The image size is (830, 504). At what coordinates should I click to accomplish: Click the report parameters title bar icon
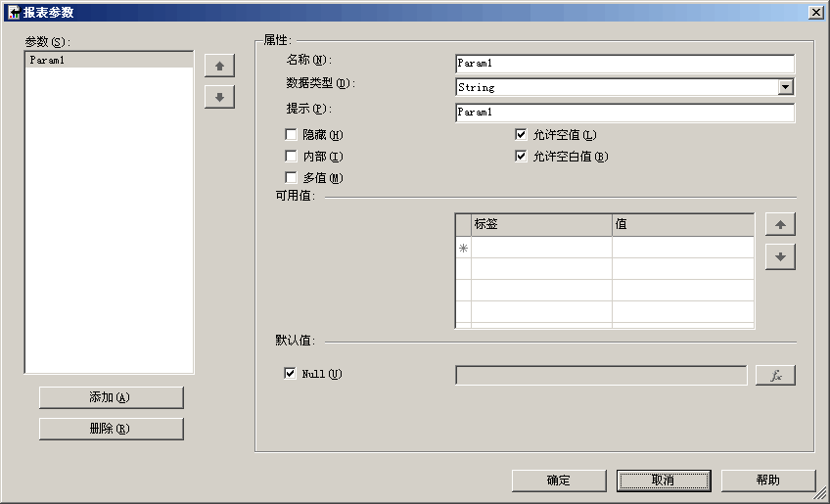(14, 12)
